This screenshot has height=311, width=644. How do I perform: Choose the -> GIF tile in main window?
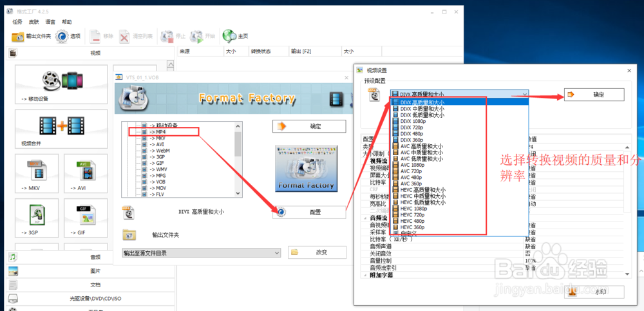[x=86, y=218]
